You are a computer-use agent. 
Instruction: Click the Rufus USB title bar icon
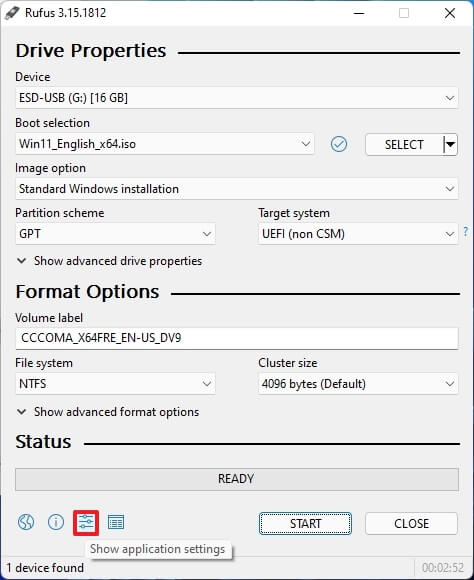point(12,13)
